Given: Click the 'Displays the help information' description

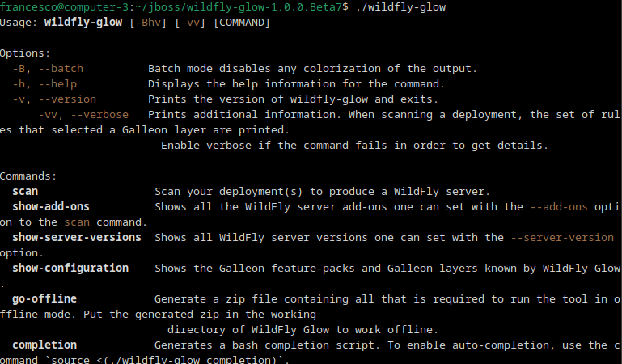Looking at the screenshot, I should [296, 84].
